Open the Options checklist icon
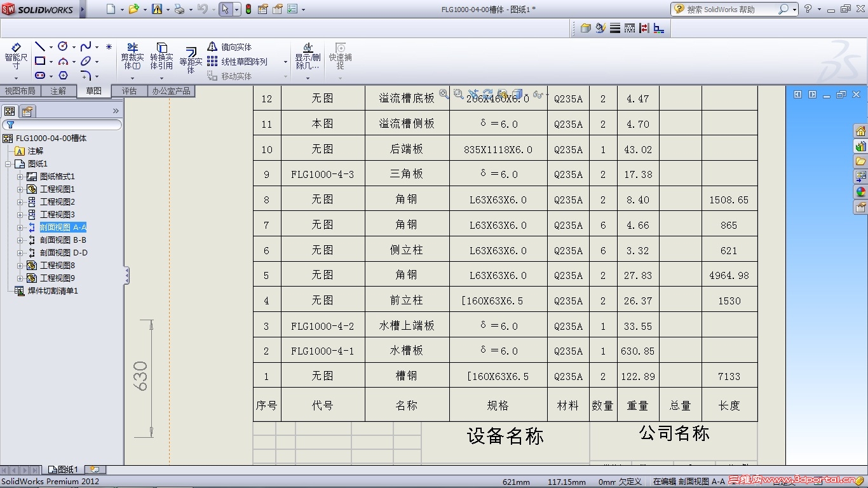The width and height of the screenshot is (868, 488). pos(292,9)
